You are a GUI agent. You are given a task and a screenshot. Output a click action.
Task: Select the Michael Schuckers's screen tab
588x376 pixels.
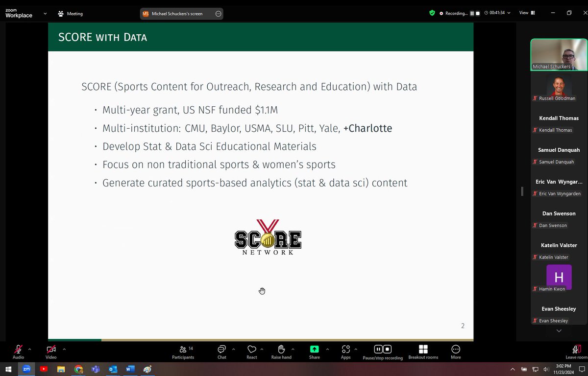177,14
